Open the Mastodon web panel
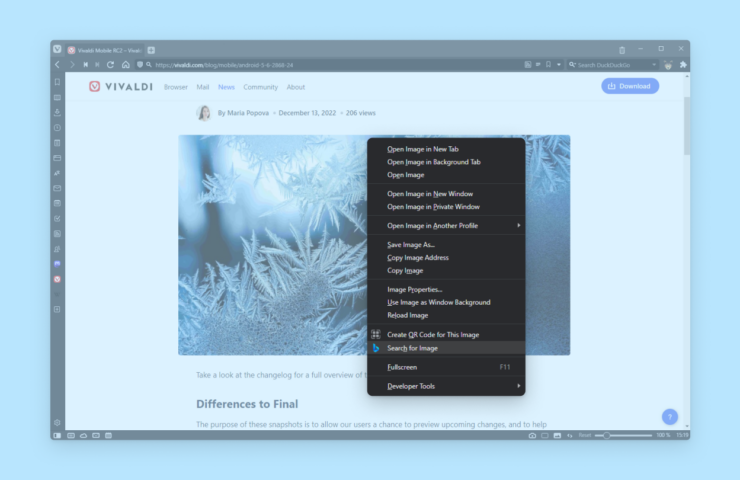This screenshot has height=480, width=740. click(57, 264)
